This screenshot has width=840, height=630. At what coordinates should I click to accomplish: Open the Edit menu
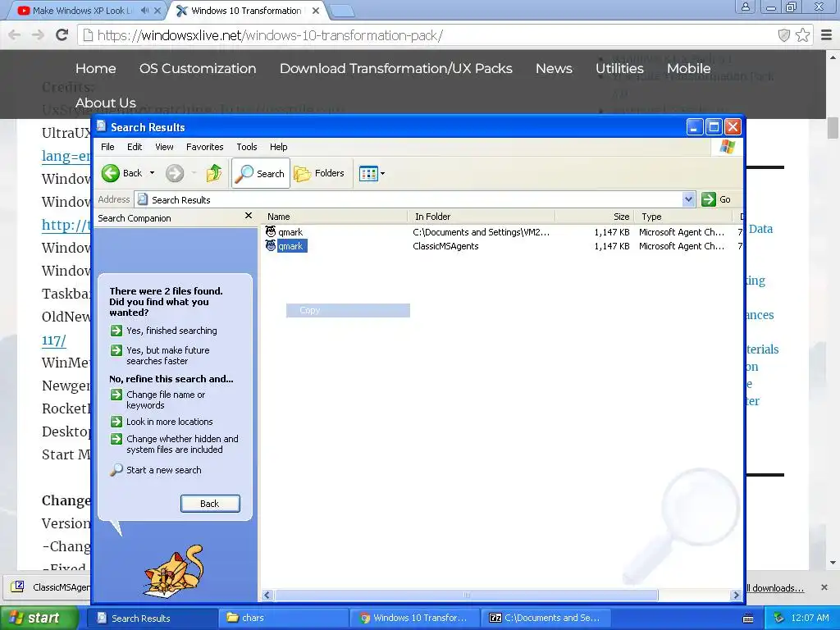[135, 147]
